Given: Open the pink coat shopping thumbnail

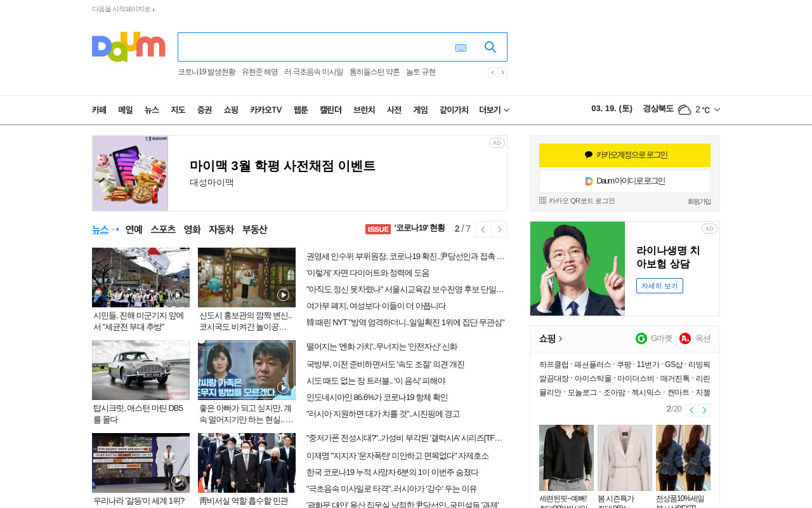Looking at the screenshot, I should [625, 458].
